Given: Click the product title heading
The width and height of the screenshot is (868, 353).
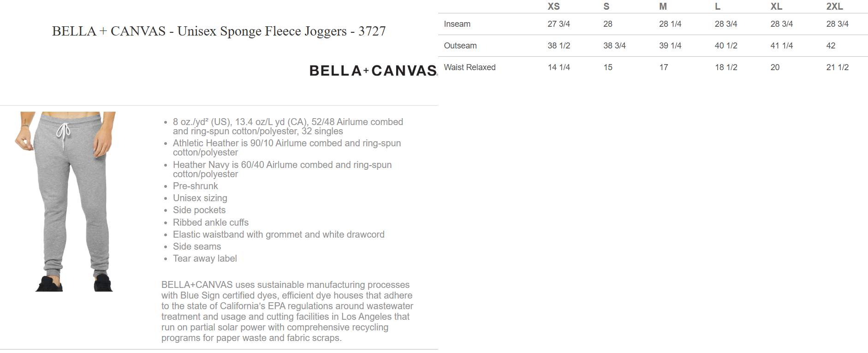Looking at the screenshot, I should [219, 31].
